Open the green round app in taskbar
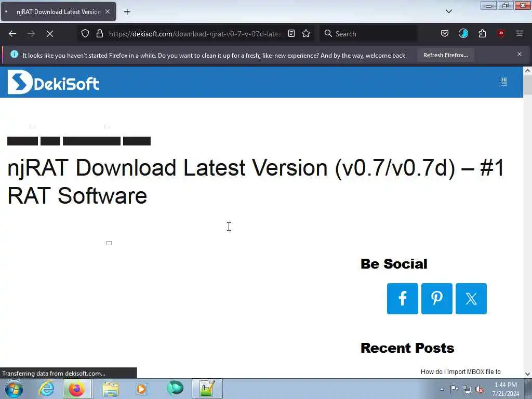Image resolution: width=532 pixels, height=399 pixels. [x=175, y=388]
